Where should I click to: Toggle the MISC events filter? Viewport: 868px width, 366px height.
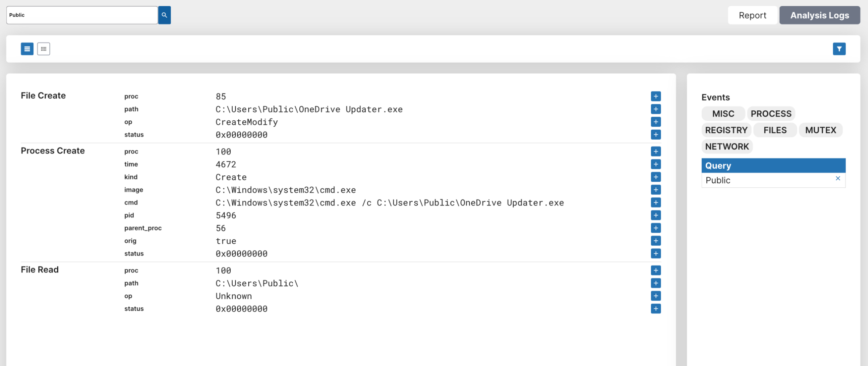click(x=723, y=114)
